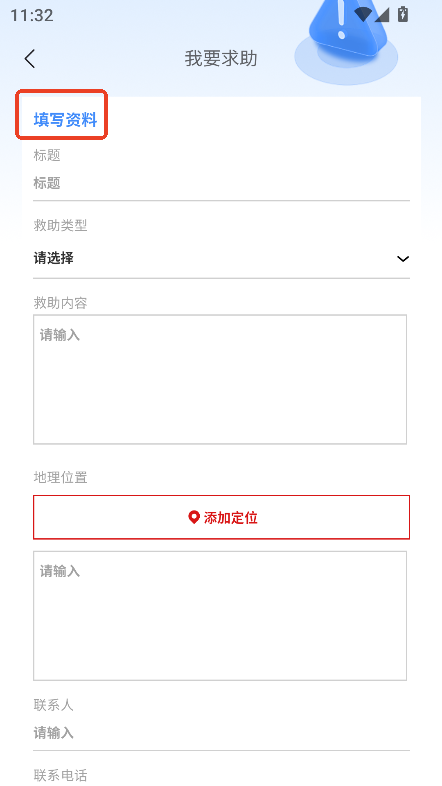Tap the 地理位置 field label
442x786 pixels.
click(x=61, y=478)
